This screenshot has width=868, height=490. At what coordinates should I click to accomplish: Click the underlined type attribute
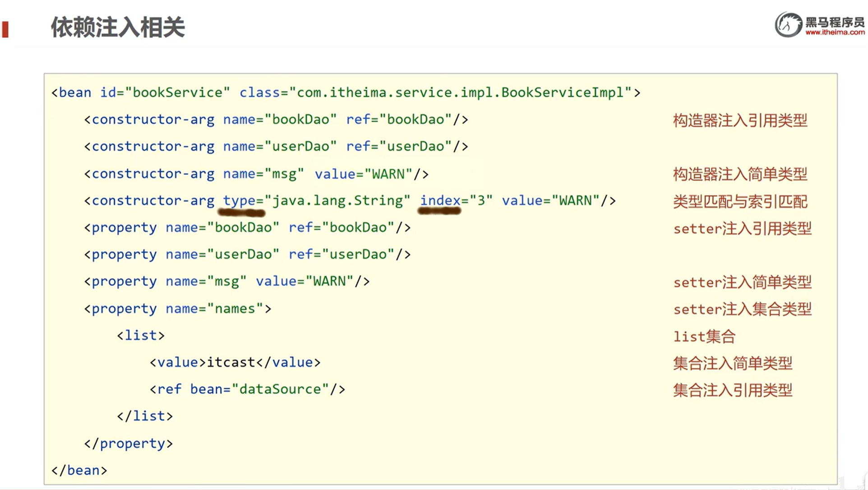tap(240, 201)
